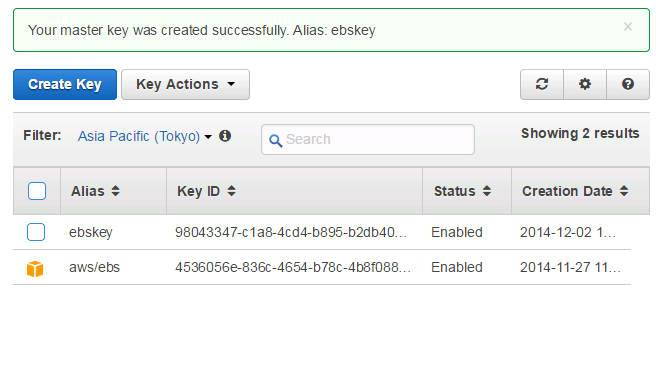Viewport: 656px width, 375px height.
Task: Check the select-all header checkbox
Action: click(37, 191)
